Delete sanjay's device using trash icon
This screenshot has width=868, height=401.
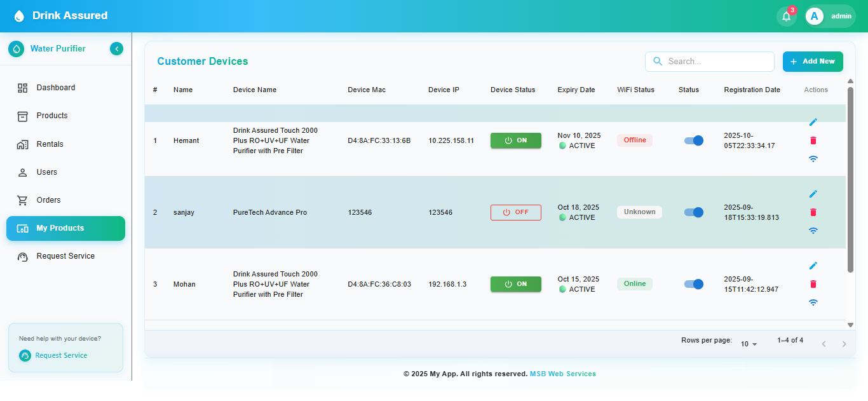(813, 212)
